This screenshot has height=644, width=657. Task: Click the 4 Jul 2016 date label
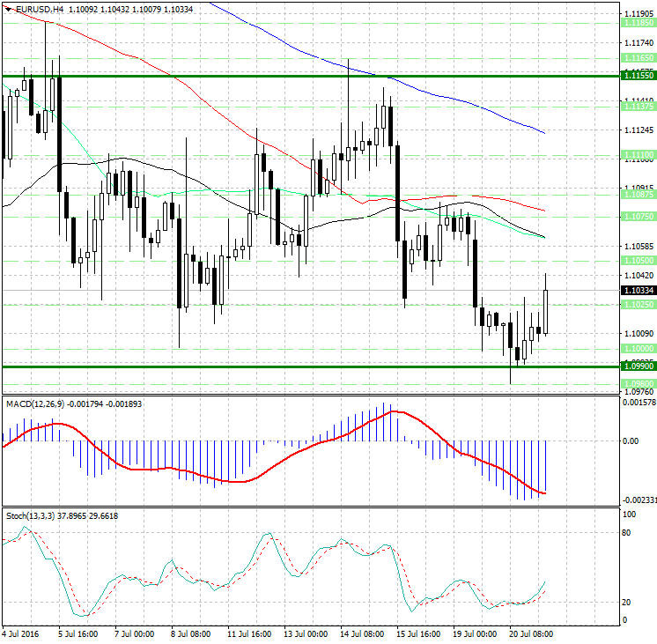point(21,633)
